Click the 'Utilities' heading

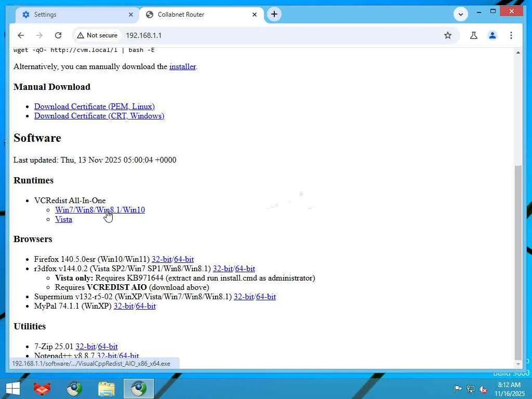[x=30, y=326]
